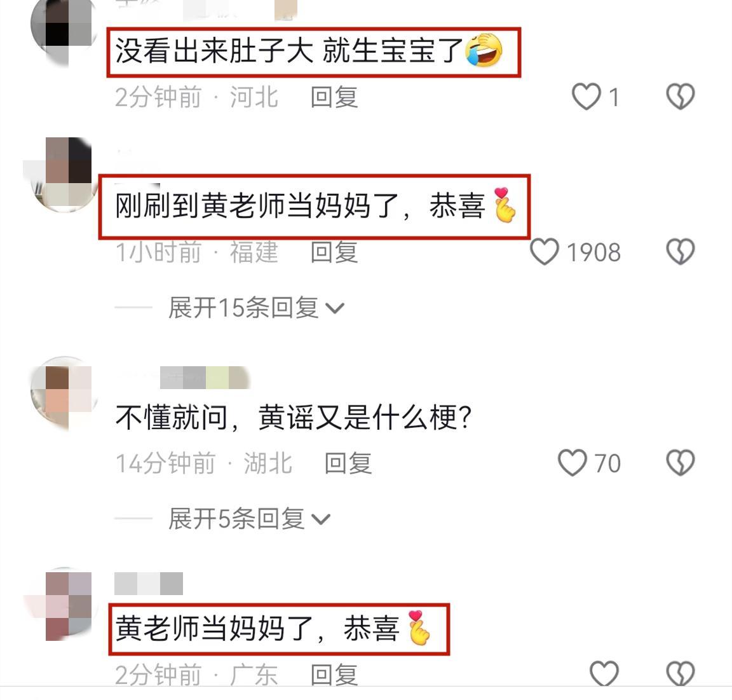Open the username of the Hubei commenter
732x700 pixels.
tap(205, 378)
